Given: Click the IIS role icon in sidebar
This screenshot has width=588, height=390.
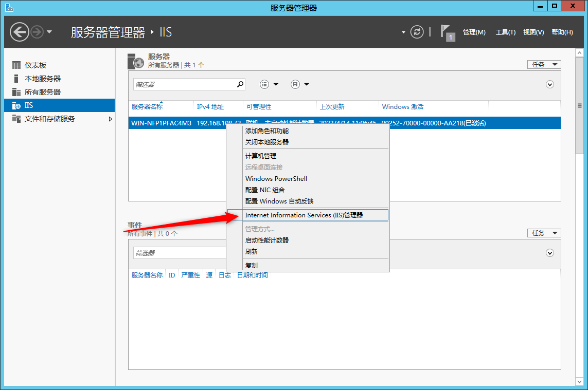Looking at the screenshot, I should point(16,106).
